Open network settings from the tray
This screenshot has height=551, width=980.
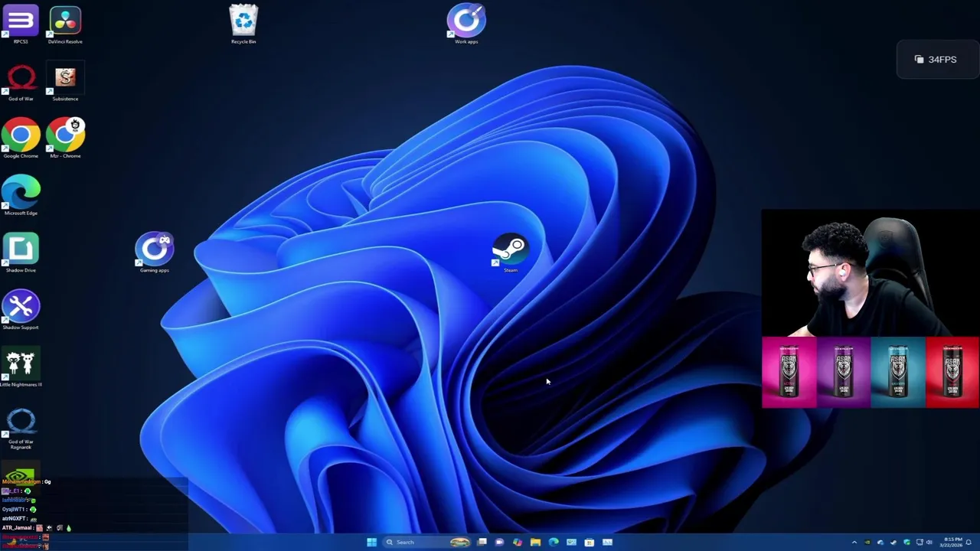tap(920, 543)
